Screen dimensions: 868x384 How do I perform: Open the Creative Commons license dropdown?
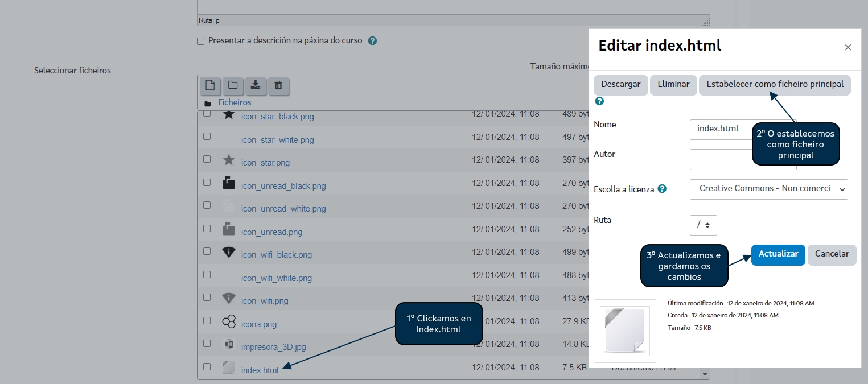[768, 189]
